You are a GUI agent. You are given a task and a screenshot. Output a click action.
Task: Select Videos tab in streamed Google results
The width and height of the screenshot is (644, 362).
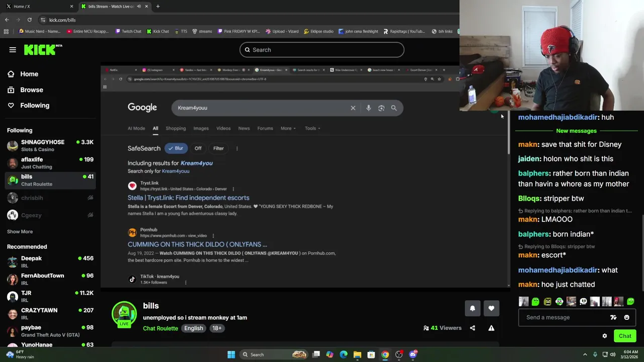point(223,128)
